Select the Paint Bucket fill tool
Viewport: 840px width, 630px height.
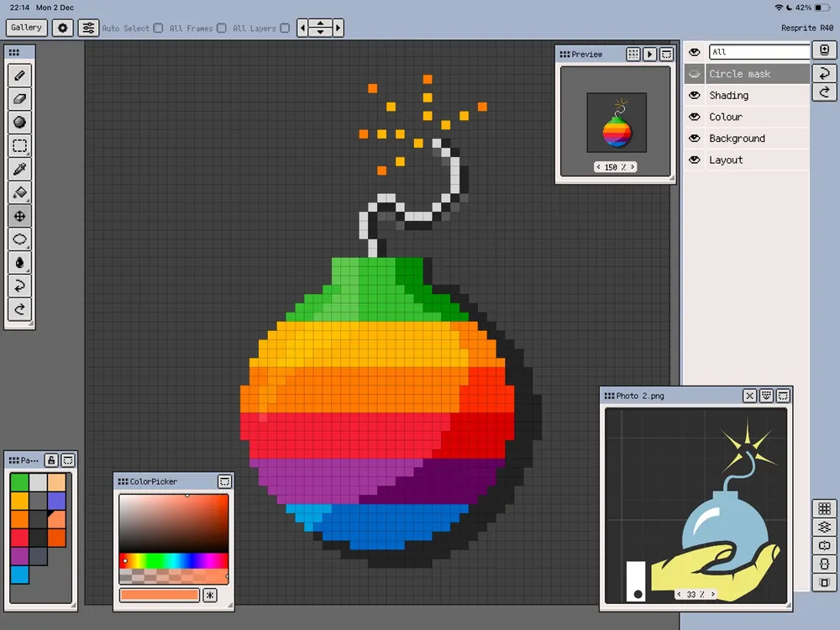[x=20, y=192]
